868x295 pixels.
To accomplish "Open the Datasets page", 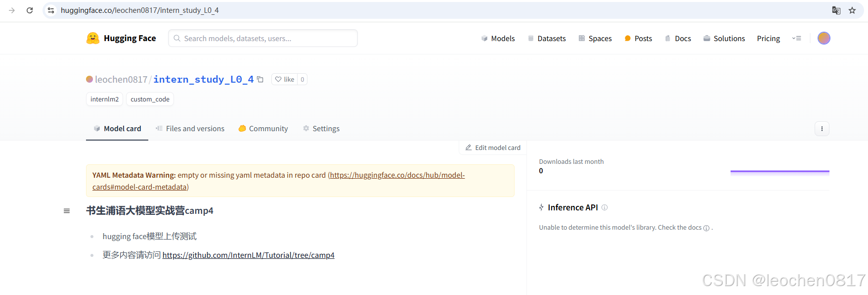I will coord(547,38).
